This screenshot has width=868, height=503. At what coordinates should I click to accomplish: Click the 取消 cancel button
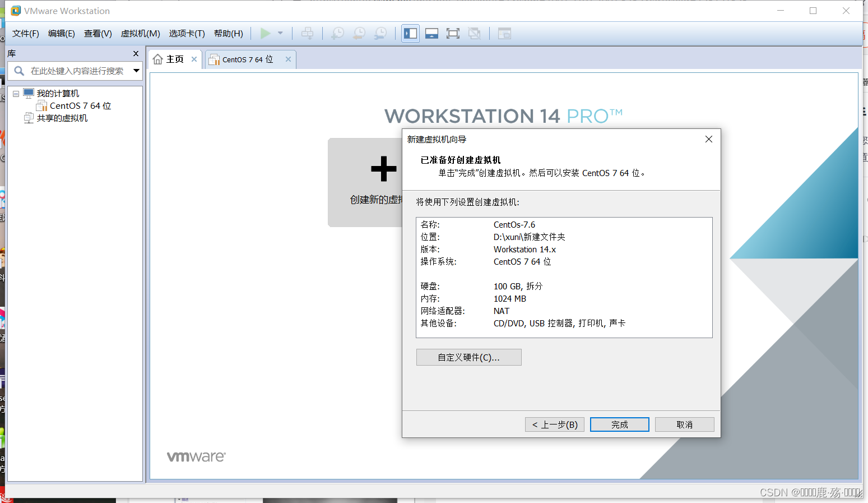(685, 424)
